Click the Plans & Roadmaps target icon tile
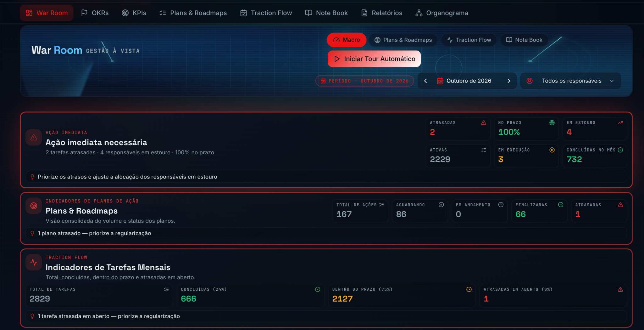 point(34,206)
